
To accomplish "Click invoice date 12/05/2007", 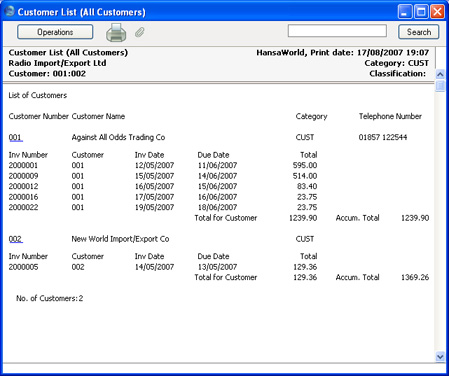I will [x=154, y=165].
